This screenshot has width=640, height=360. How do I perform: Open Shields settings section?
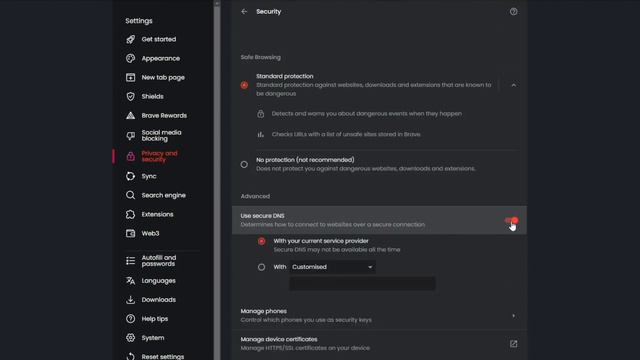(152, 96)
